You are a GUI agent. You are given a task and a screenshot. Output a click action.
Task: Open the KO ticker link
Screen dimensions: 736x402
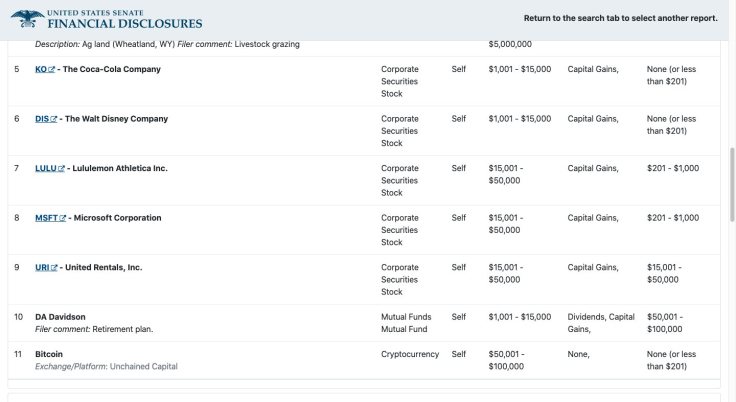coord(41,69)
